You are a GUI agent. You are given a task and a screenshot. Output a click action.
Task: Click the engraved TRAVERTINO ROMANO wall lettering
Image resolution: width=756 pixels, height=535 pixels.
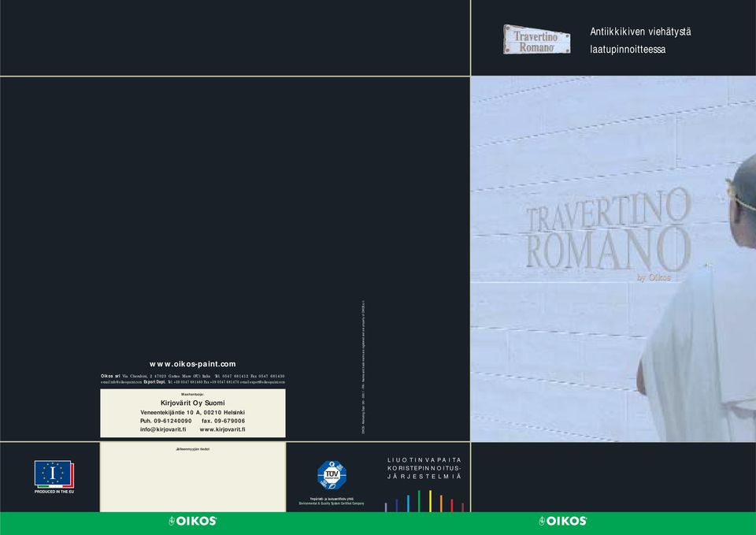[x=609, y=229]
